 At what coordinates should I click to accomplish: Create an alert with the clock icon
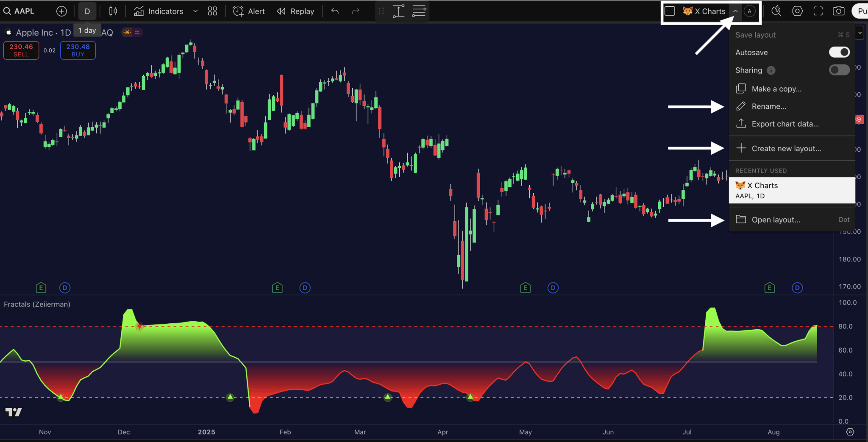[238, 11]
